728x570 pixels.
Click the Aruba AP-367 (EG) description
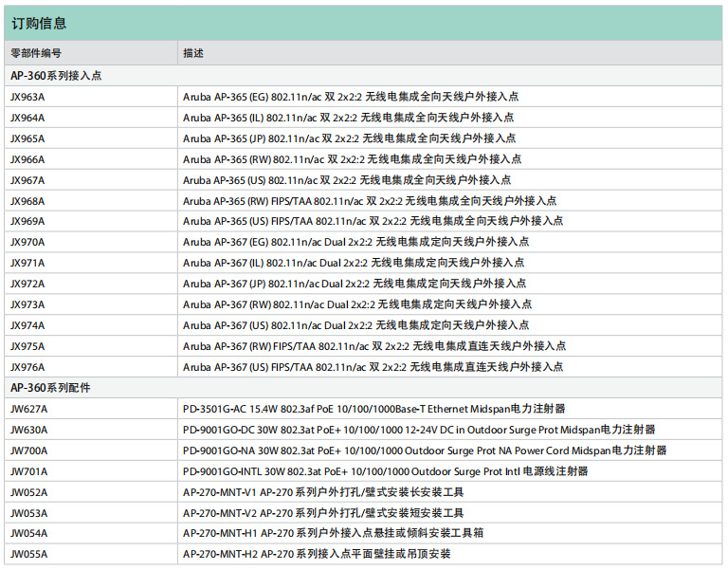(354, 242)
